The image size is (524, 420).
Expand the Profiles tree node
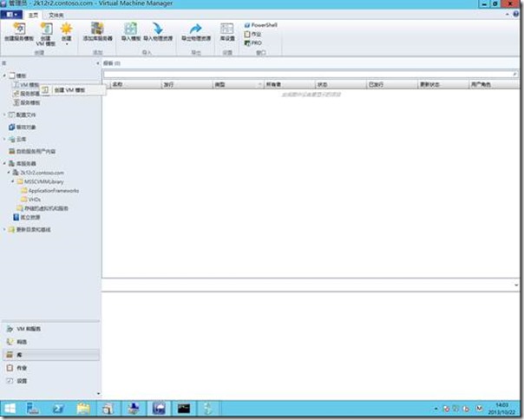coord(4,115)
